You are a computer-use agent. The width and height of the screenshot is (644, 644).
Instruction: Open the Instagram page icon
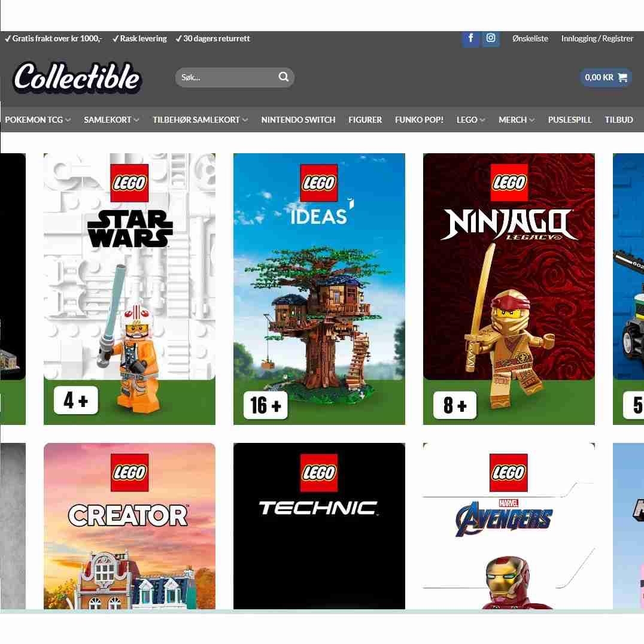coord(491,39)
